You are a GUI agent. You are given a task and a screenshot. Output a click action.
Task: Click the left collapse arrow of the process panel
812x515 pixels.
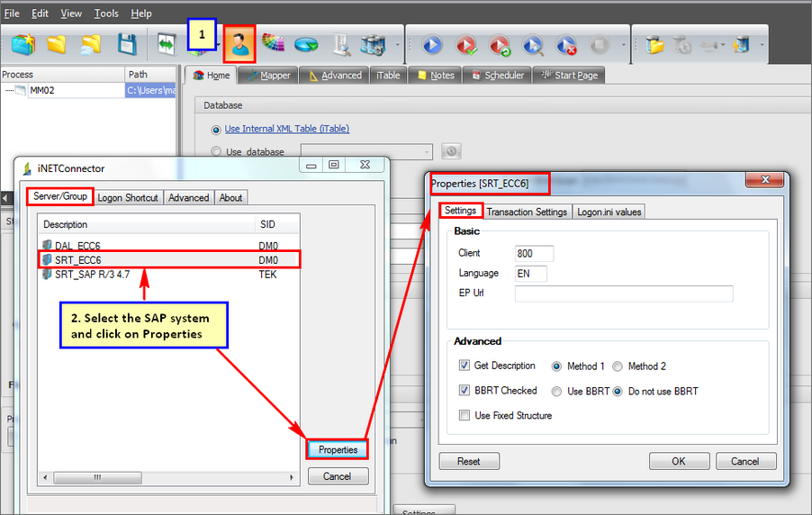pos(5,198)
